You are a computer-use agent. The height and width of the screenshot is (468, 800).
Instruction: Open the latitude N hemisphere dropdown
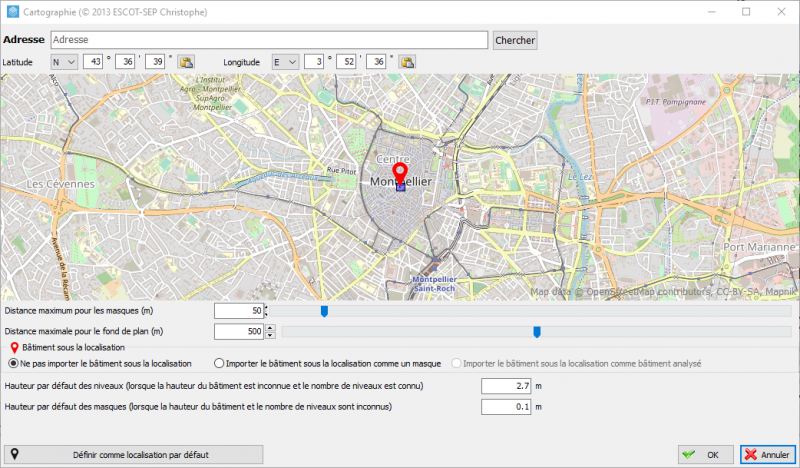[x=65, y=62]
